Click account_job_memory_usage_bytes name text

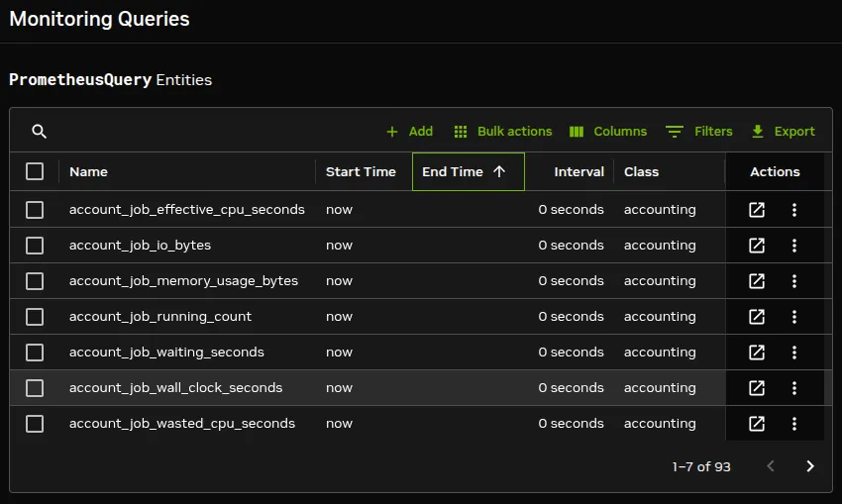(x=183, y=281)
